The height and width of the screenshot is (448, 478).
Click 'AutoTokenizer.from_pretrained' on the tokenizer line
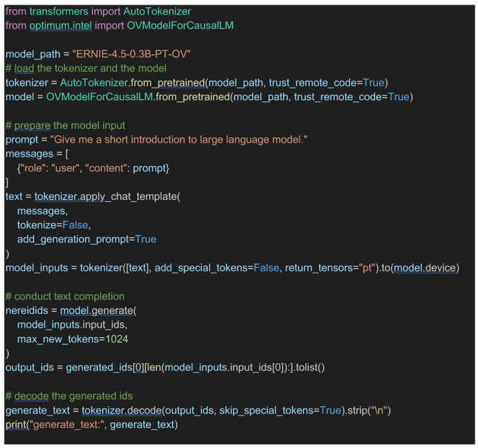[133, 82]
